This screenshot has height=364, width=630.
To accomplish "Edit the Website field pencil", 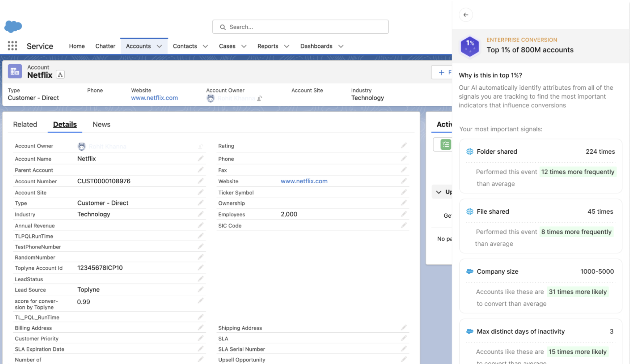I will point(404,181).
